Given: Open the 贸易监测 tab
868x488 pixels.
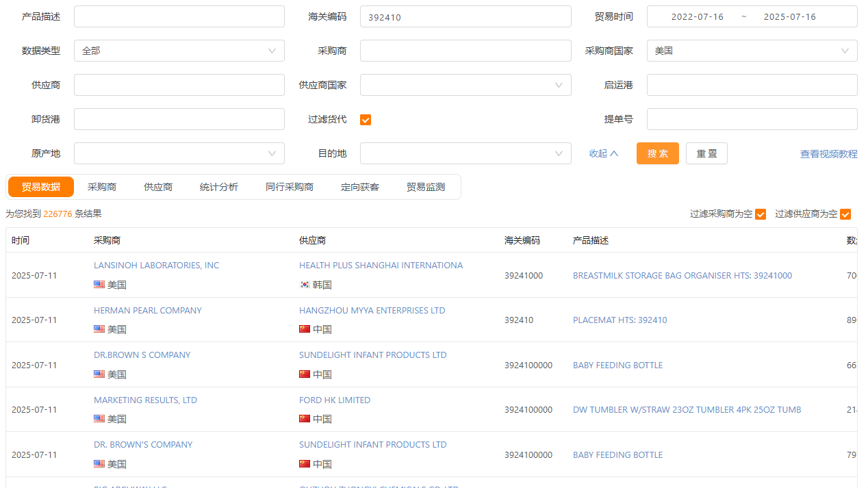Looking at the screenshot, I should tap(426, 187).
